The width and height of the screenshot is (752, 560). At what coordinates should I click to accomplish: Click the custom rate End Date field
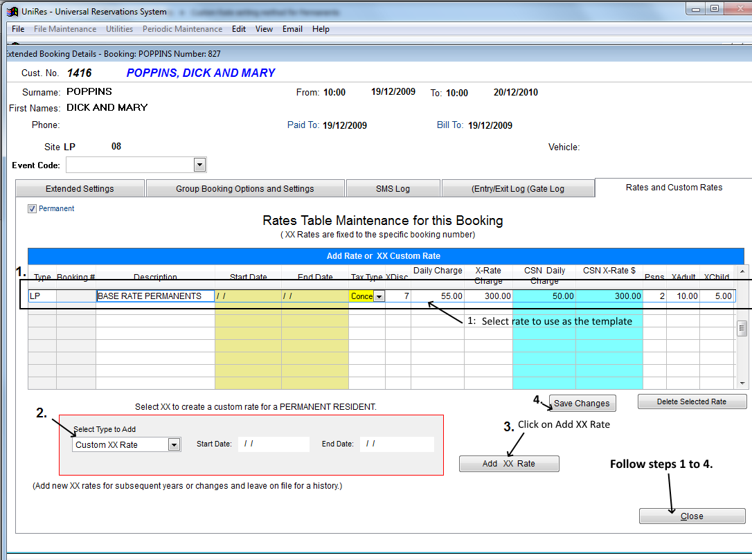[397, 444]
